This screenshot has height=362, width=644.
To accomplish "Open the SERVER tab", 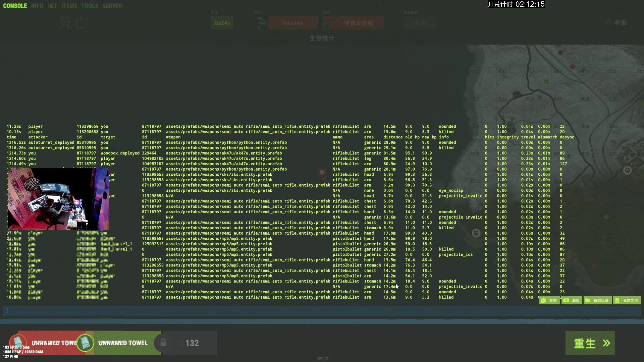I will point(112,6).
